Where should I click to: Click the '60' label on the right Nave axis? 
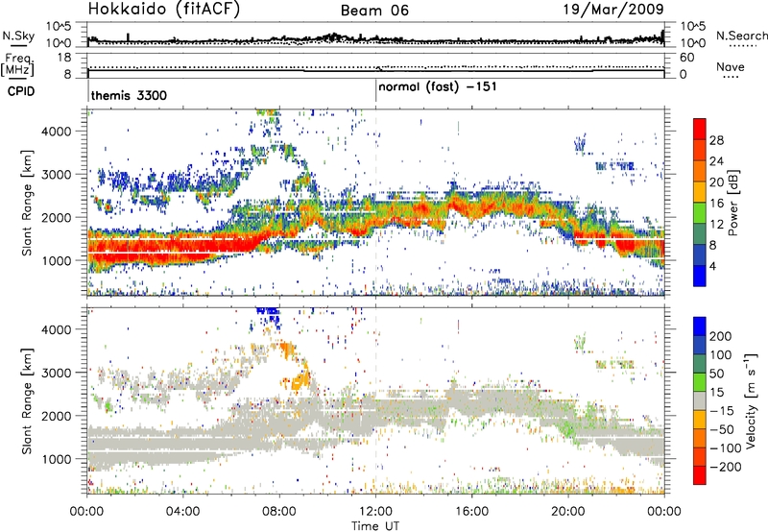pyautogui.click(x=686, y=58)
